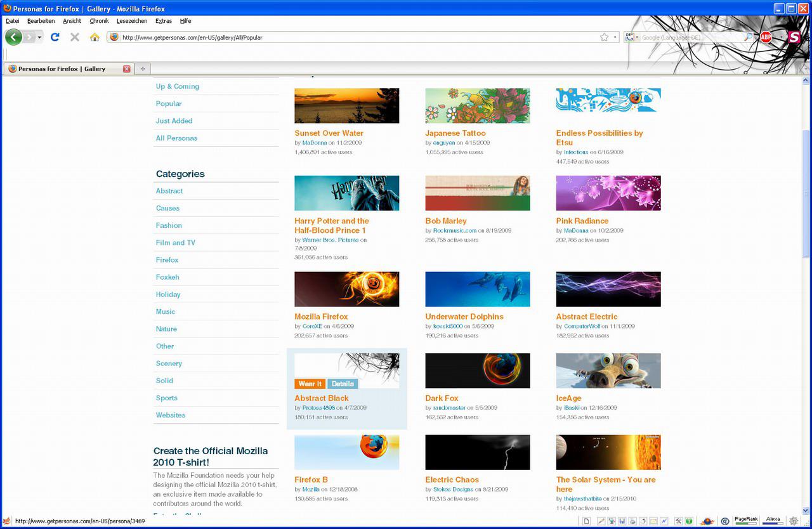Bookmark this page with the star icon
This screenshot has height=529, width=812.
point(604,37)
